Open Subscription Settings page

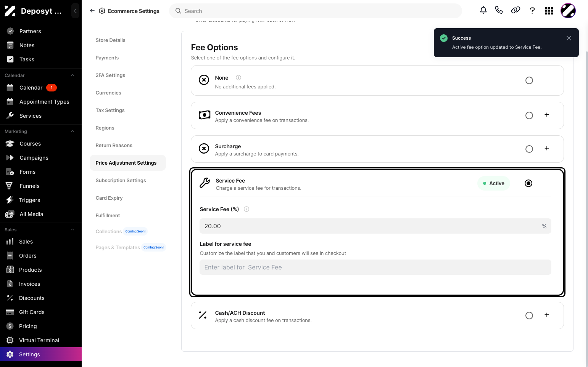pos(121,181)
